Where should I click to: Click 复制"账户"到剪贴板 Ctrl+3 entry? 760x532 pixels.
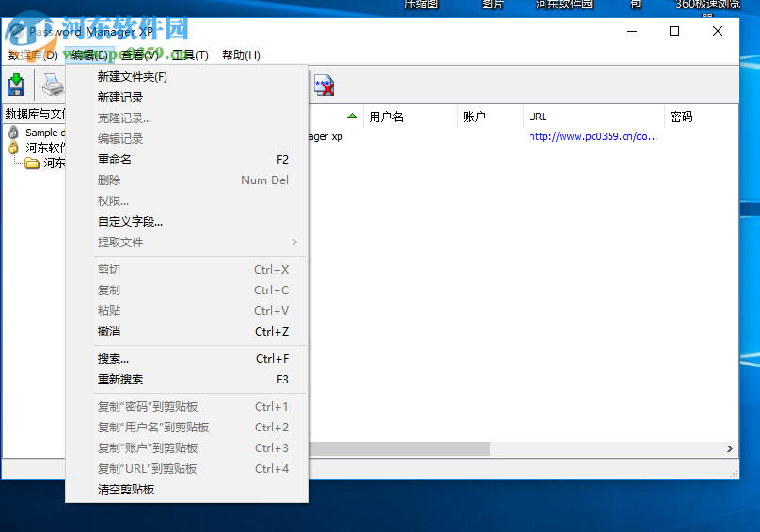186,448
